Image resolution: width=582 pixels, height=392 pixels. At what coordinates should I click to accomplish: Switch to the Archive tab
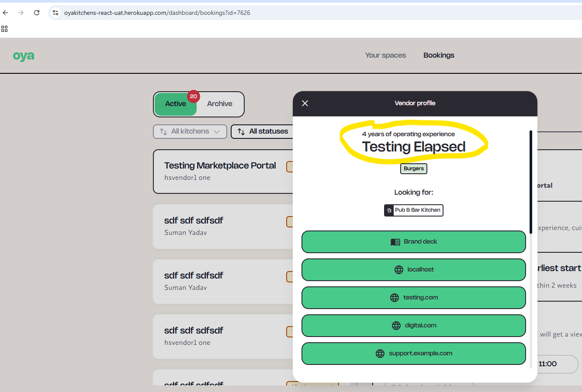click(219, 104)
